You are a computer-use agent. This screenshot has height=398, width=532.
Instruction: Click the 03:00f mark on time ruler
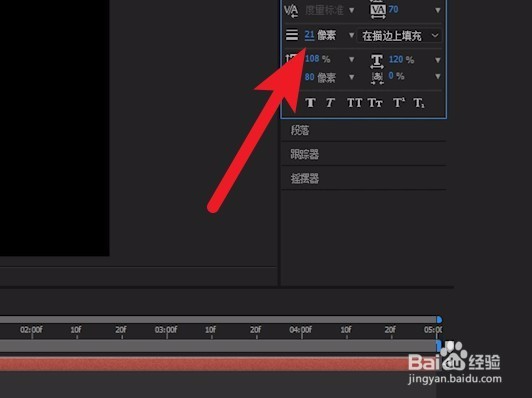click(166, 330)
